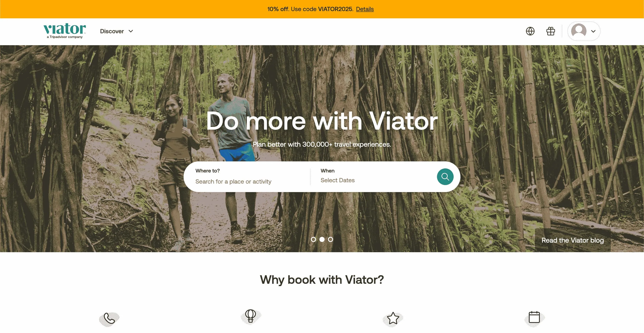This screenshot has height=333, width=644.
Task: Go to the Viator logo home page
Action: pyautogui.click(x=65, y=31)
